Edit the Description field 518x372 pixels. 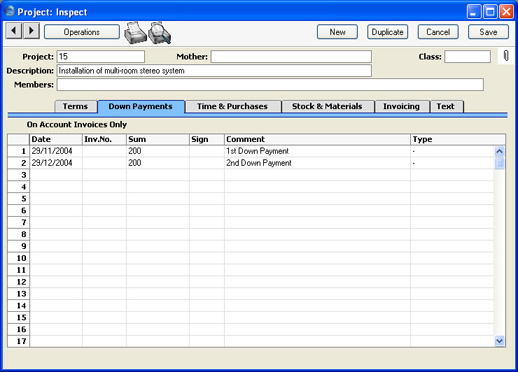[214, 71]
